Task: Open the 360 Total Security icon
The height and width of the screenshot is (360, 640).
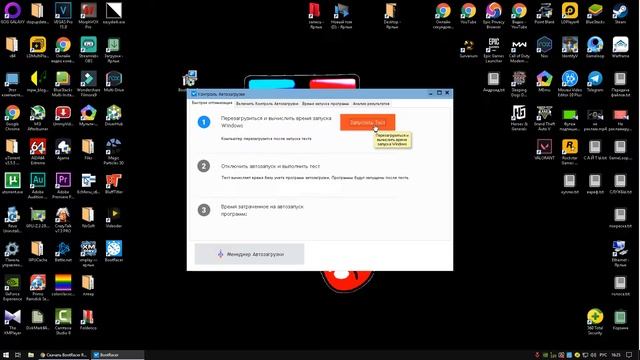Action: [595, 322]
